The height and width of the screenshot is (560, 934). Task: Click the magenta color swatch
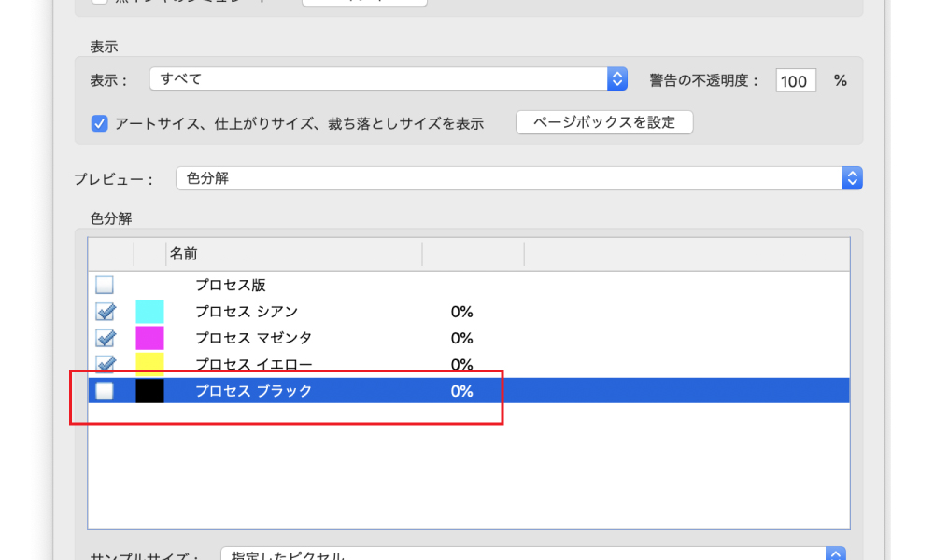(149, 338)
